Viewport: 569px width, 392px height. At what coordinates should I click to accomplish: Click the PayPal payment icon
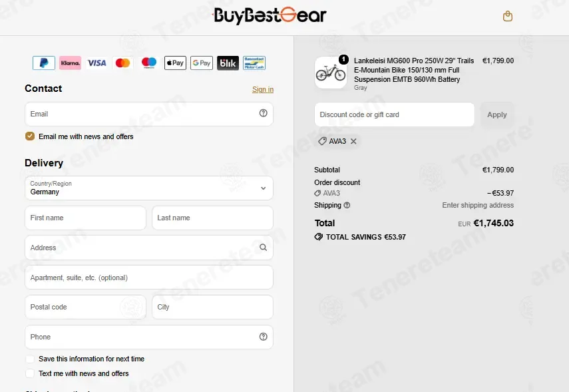point(44,63)
